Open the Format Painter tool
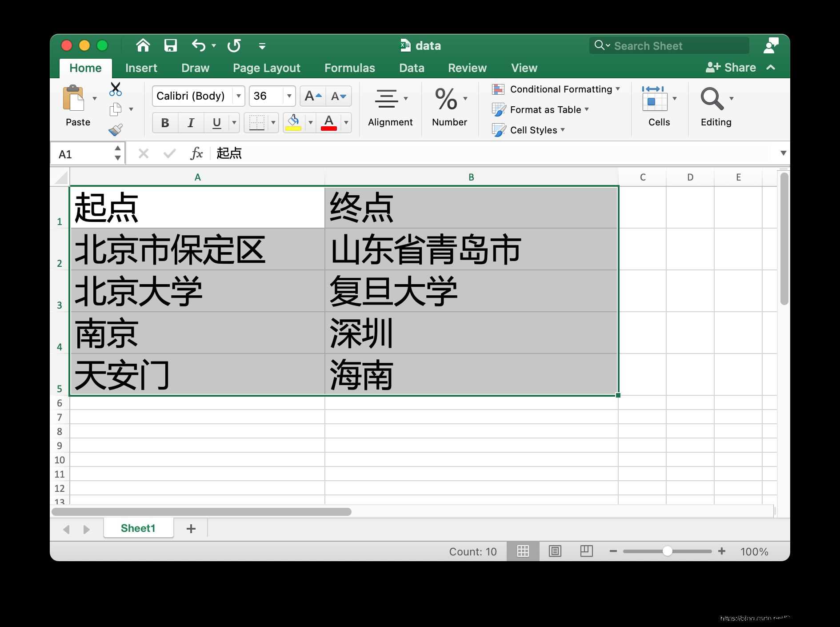 116,129
